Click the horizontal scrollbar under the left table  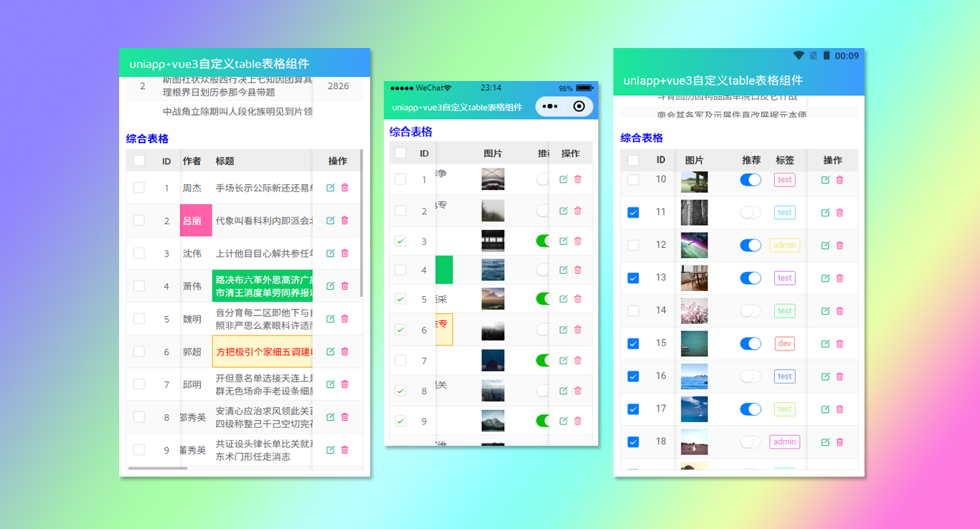[158, 468]
